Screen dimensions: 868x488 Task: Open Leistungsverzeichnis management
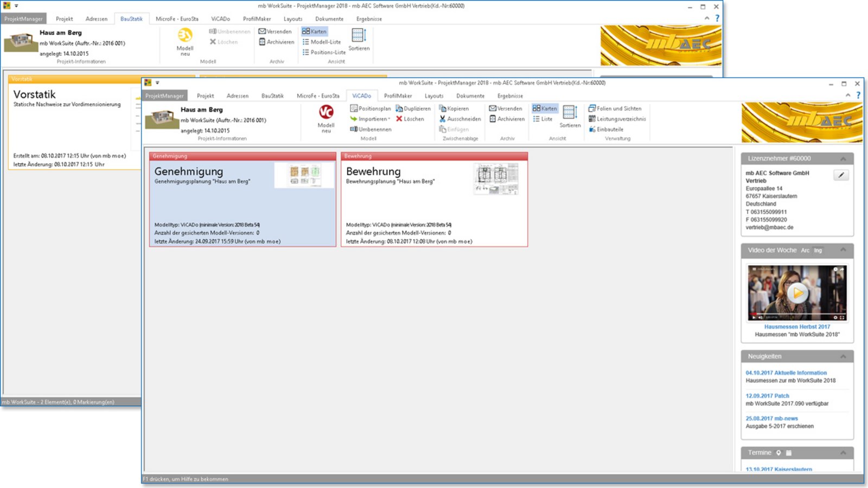pyautogui.click(x=617, y=119)
